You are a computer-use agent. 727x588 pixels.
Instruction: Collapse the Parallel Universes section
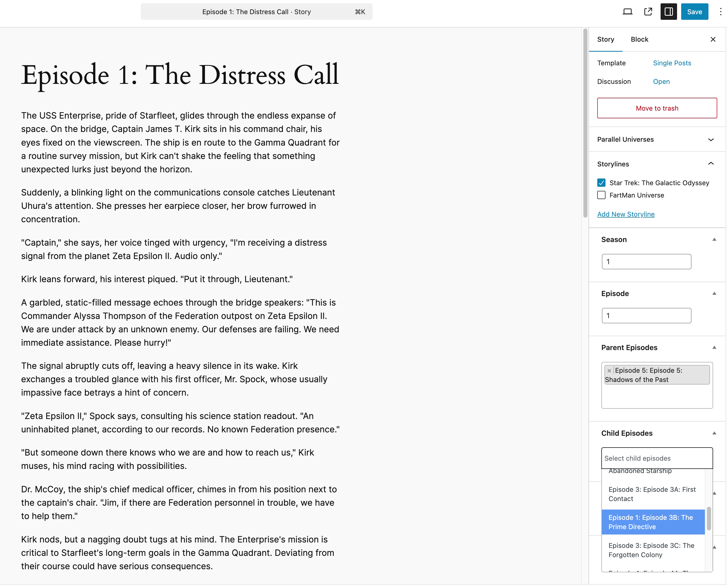pos(711,139)
